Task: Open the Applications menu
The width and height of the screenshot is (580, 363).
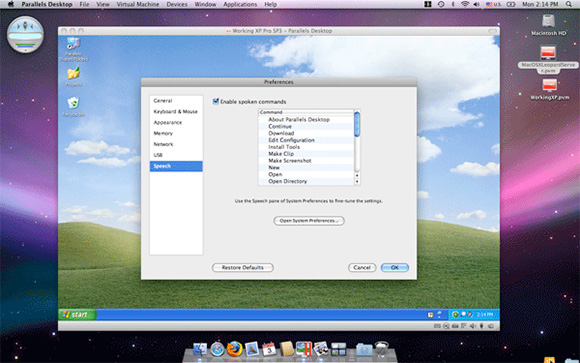Action: [240, 4]
